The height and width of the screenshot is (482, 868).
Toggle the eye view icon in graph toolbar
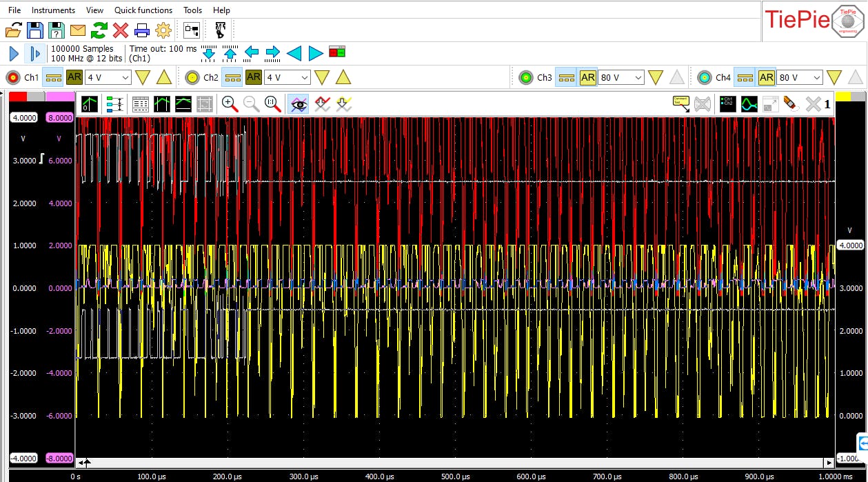(x=299, y=104)
